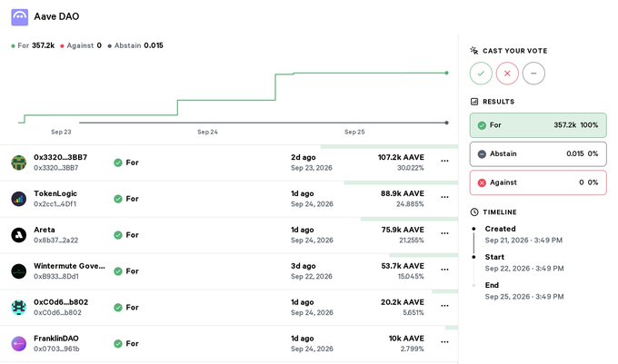Click the TokenLogic voter avatar
The width and height of the screenshot is (618, 364).
pos(18,199)
